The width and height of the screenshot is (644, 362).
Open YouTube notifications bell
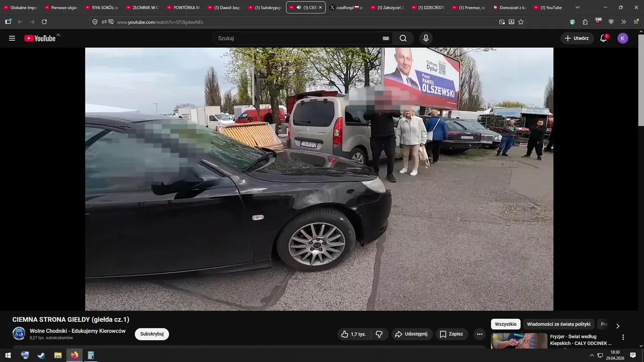tap(603, 38)
